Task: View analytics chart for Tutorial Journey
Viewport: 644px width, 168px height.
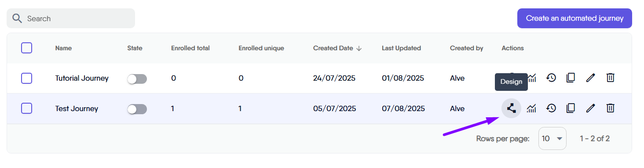Action: click(532, 78)
